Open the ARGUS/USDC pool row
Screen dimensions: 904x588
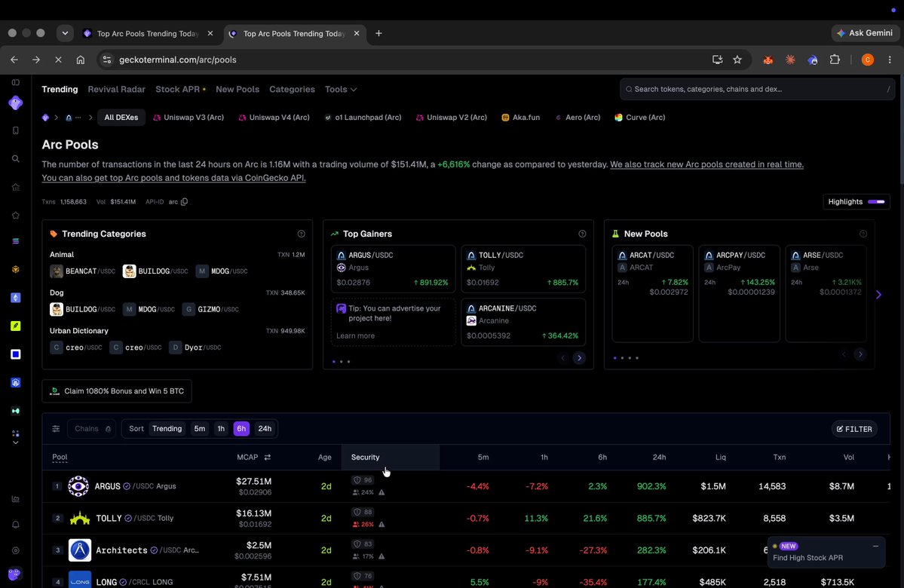coord(466,486)
